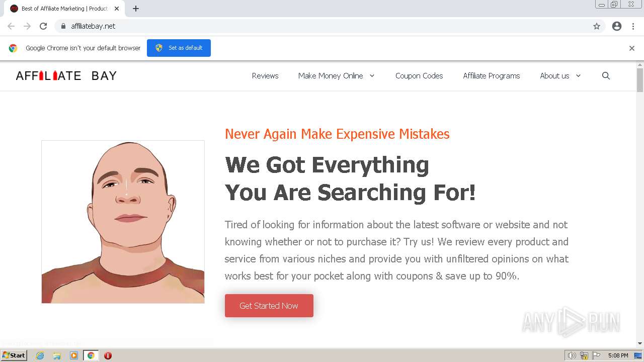Click the Affiliate Bay logo

(x=66, y=76)
